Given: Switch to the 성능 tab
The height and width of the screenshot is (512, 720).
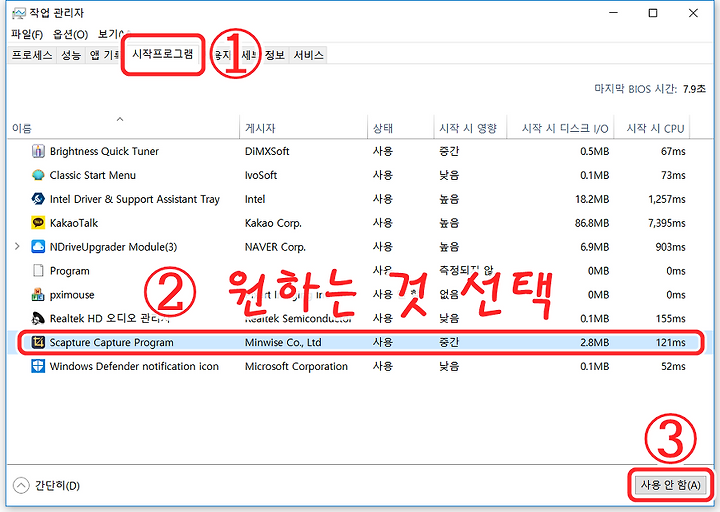Looking at the screenshot, I should [x=71, y=55].
